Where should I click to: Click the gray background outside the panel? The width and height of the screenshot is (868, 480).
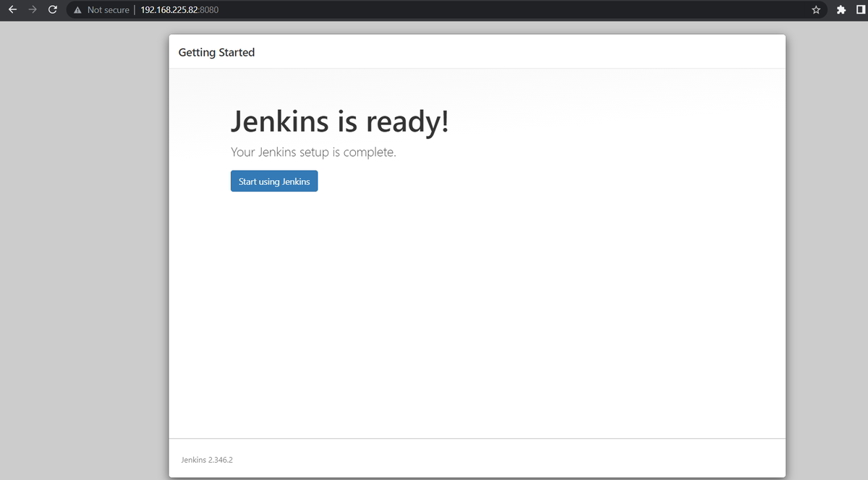pyautogui.click(x=80, y=289)
